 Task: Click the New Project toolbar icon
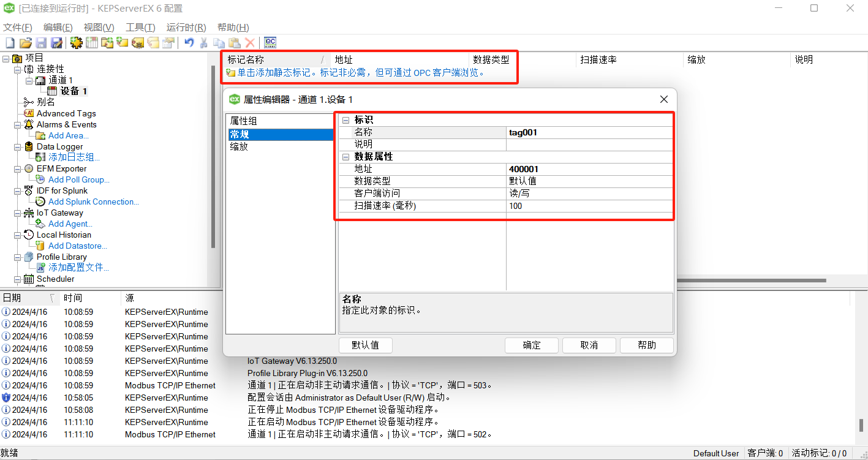click(10, 43)
